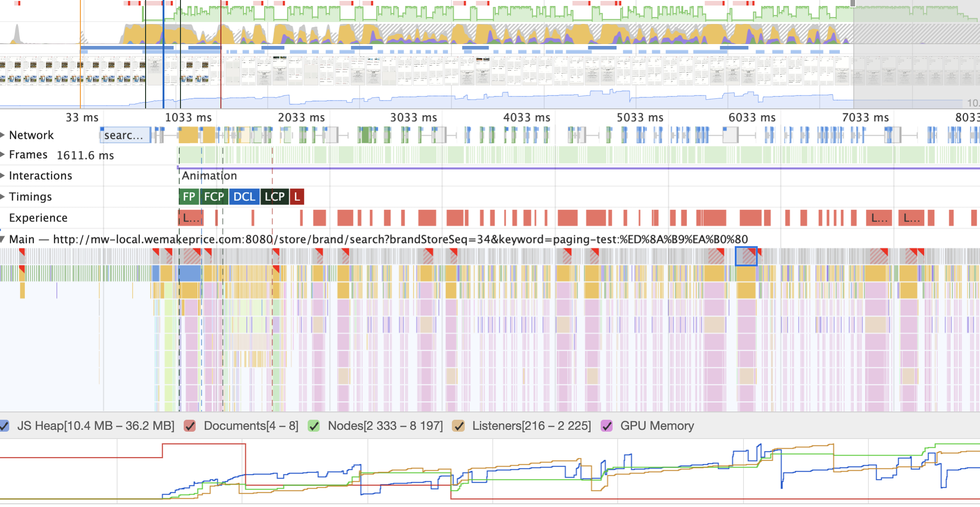Expand the Timings track
The height and width of the screenshot is (507, 980).
(3, 197)
